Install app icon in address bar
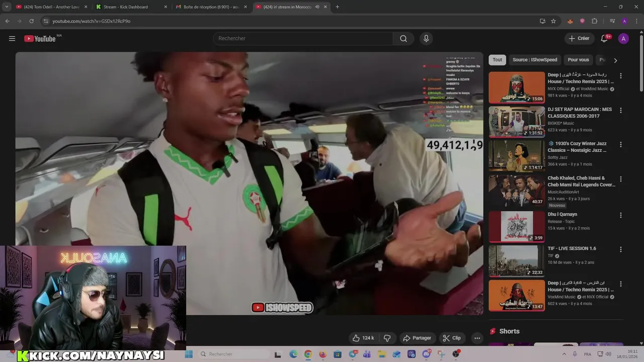644x362 pixels. point(542,21)
